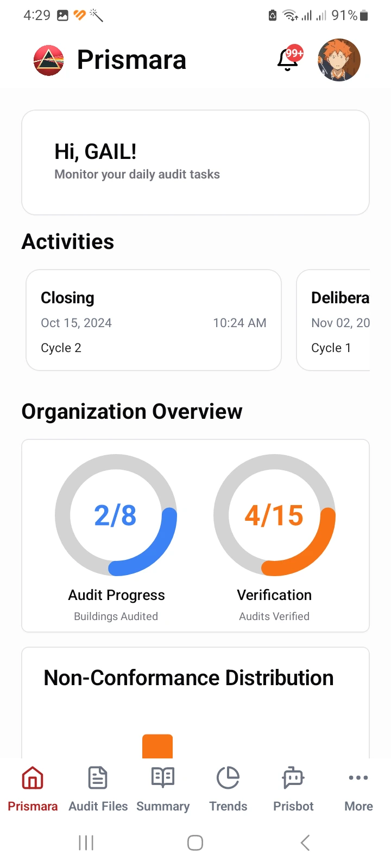Image resolution: width=391 pixels, height=868 pixels.
Task: Tap the Audit Progress 2/8 ring
Action: coord(116,515)
